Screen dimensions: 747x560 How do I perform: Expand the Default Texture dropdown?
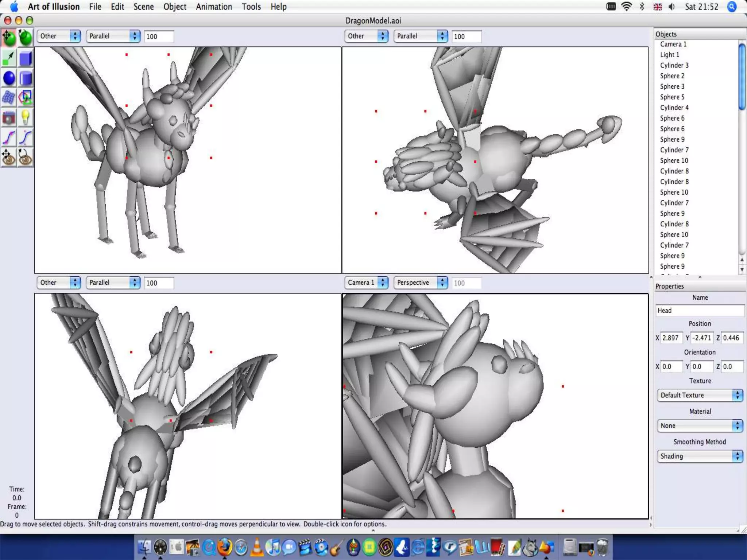click(700, 395)
